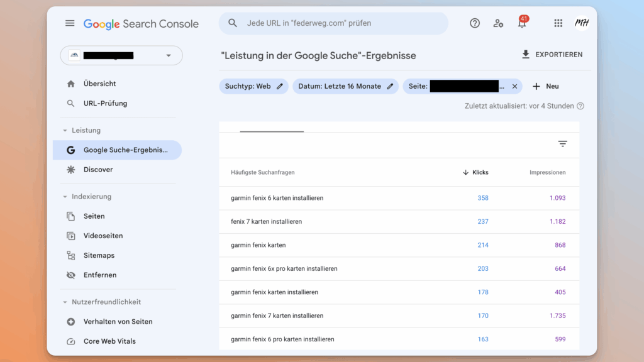Open user and permissions settings icon

click(498, 23)
